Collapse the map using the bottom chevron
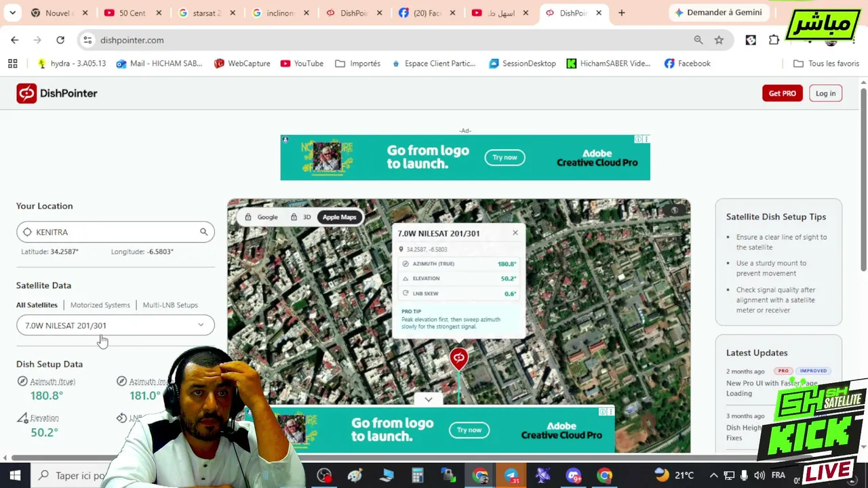Viewport: 868px width, 488px height. pyautogui.click(x=429, y=399)
